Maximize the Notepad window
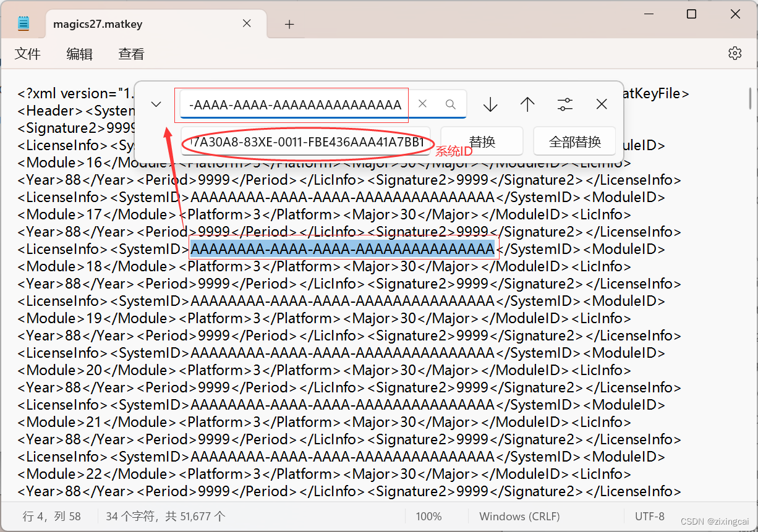 tap(692, 14)
